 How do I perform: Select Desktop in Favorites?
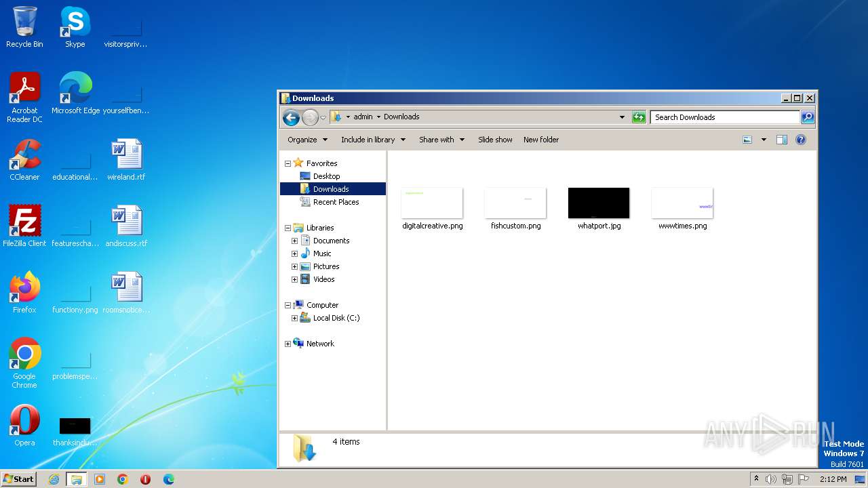point(326,176)
